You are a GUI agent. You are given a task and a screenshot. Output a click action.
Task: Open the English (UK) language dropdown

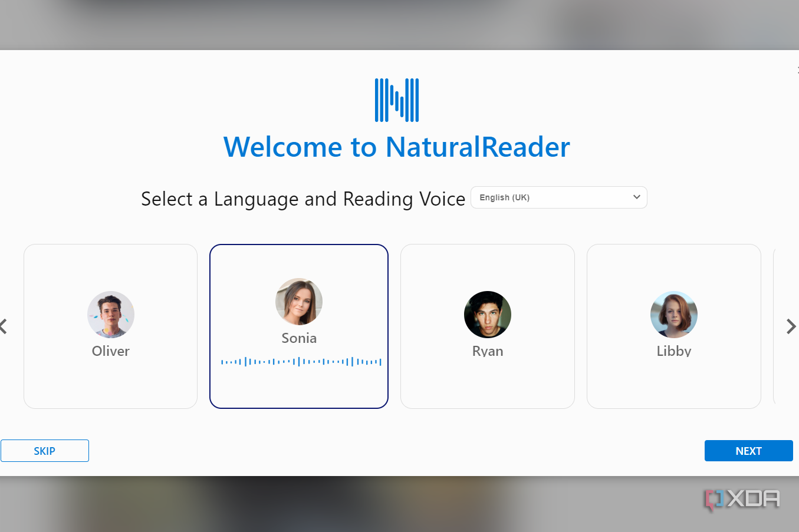click(x=558, y=197)
